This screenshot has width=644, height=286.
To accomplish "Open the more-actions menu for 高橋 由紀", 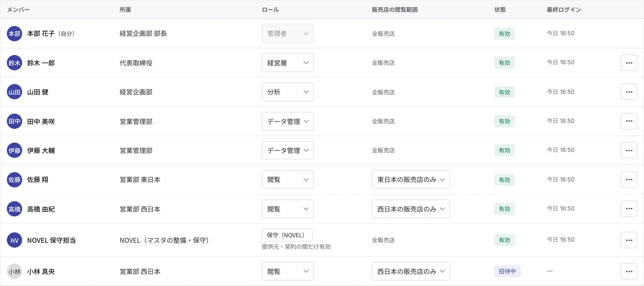I will [x=629, y=209].
